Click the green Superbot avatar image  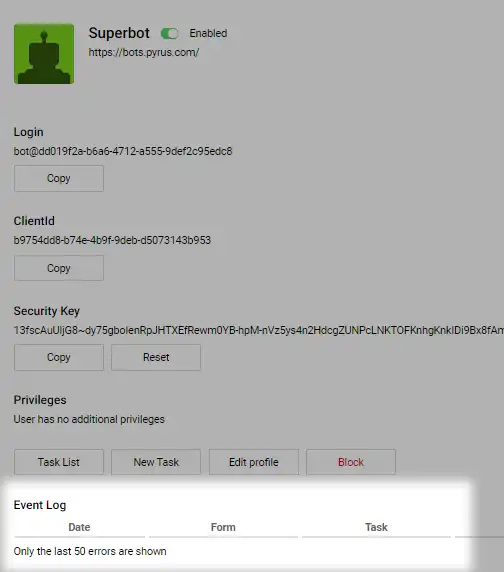click(x=44, y=54)
